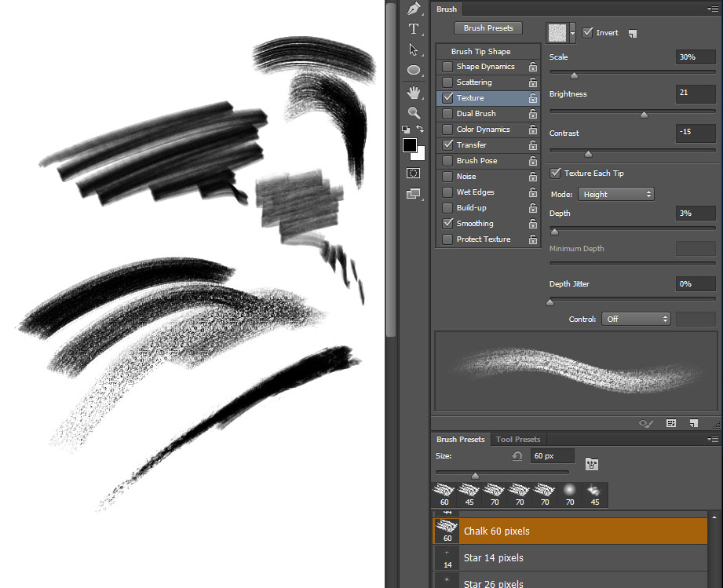Open the texture Mode dropdown showing Height
Viewport: 723px width, 588px height.
616,194
